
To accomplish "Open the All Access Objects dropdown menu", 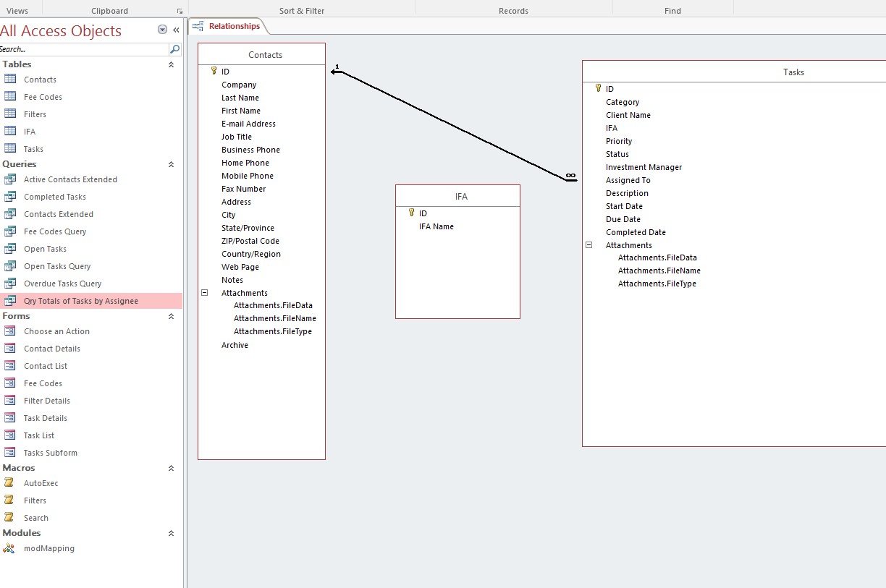I will pyautogui.click(x=162, y=30).
